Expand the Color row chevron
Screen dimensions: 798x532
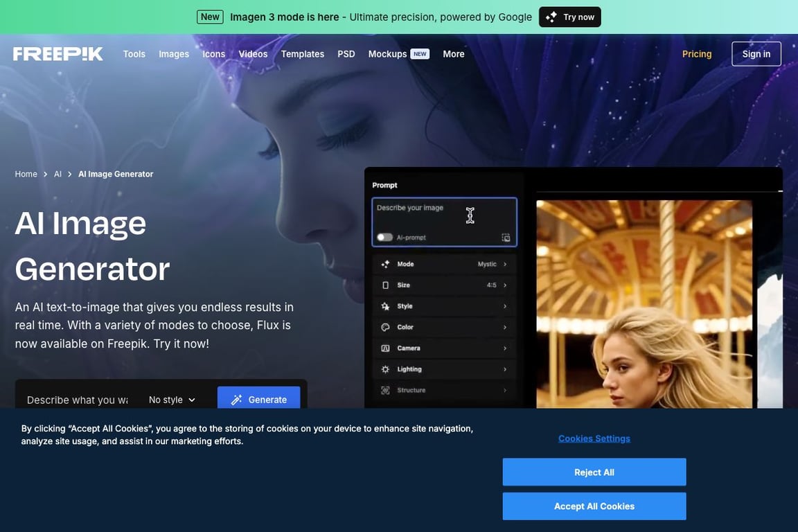tap(505, 327)
